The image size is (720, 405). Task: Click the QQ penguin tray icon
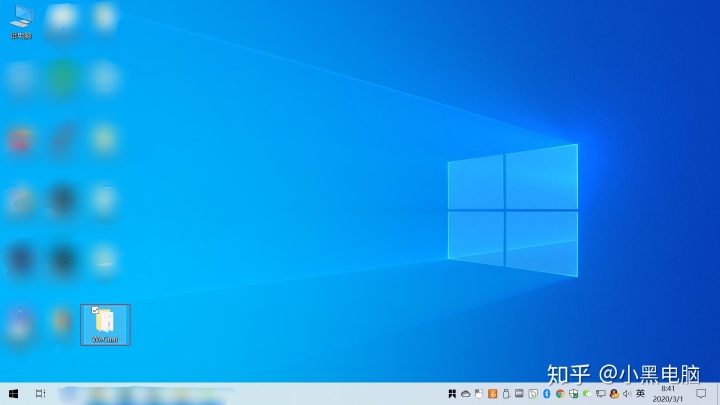(614, 394)
